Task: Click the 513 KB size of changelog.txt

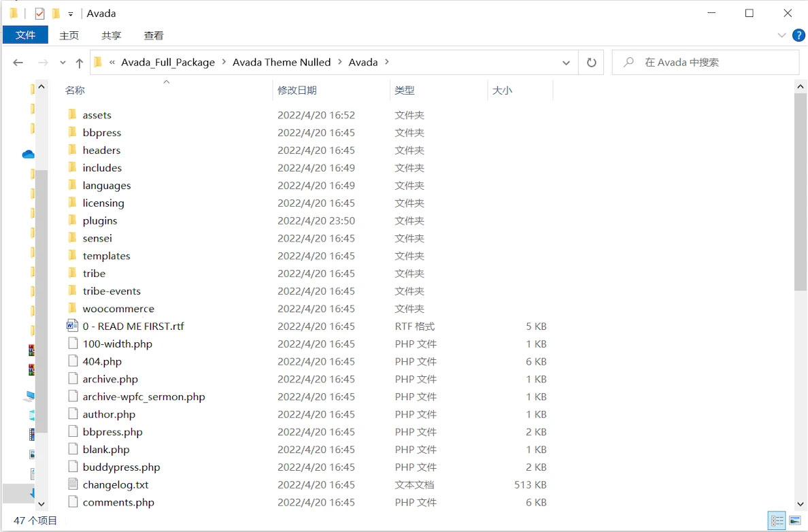Action: (531, 484)
